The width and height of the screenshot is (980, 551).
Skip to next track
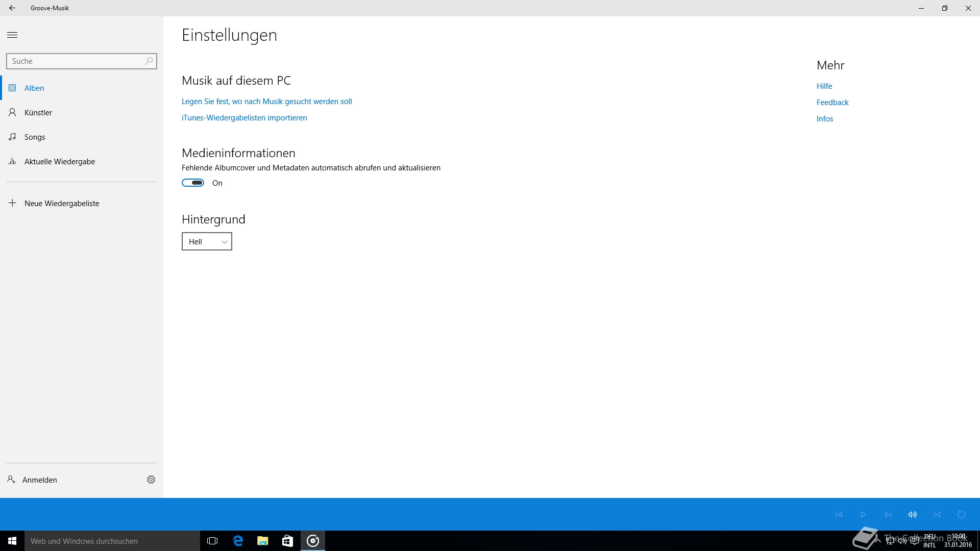[888, 514]
